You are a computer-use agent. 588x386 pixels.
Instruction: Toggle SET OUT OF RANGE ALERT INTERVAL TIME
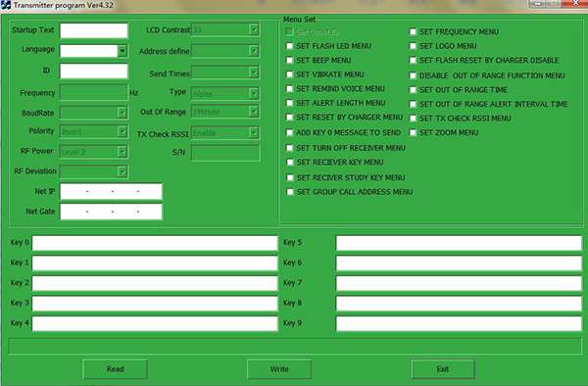click(413, 104)
